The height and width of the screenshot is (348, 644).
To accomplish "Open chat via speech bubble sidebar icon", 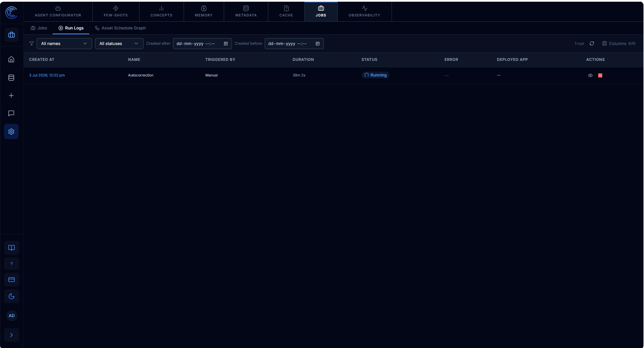I will tap(11, 113).
